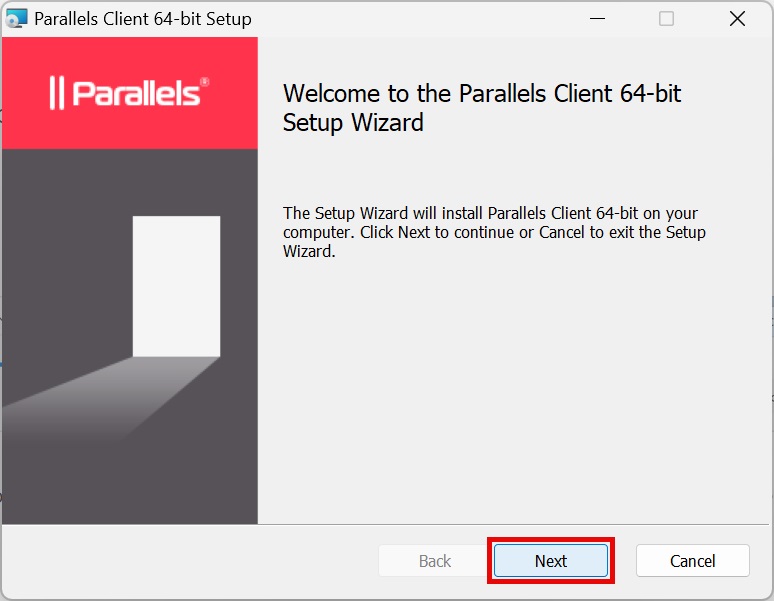The image size is (774, 601).
Task: Click the disabled maximize window button
Action: [666, 19]
